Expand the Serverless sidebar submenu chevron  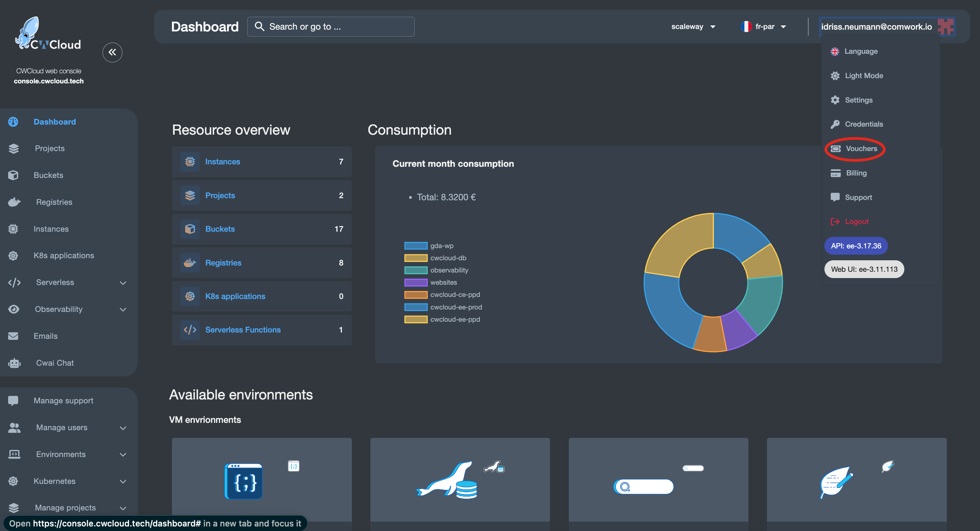123,283
